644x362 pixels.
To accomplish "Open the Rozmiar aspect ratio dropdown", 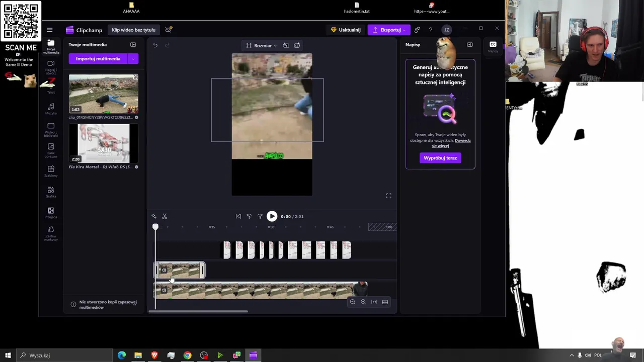I will (262, 45).
